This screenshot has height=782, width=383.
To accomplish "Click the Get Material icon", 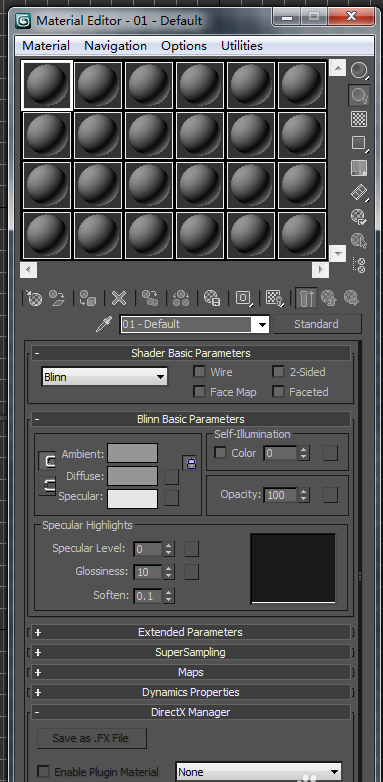I will coord(34,298).
